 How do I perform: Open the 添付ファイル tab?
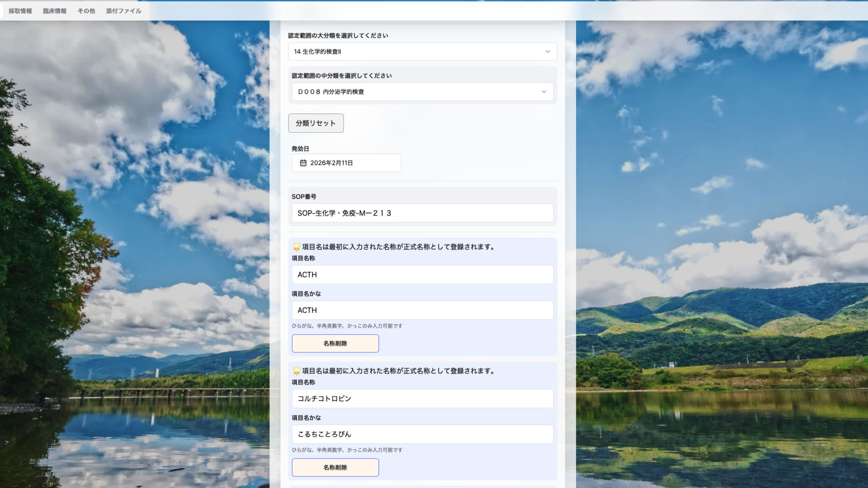[x=123, y=11]
